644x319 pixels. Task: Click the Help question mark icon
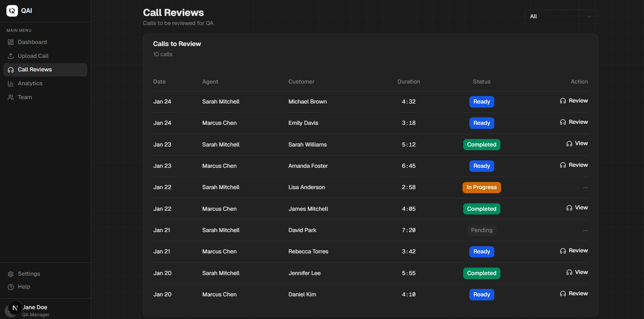click(x=11, y=287)
